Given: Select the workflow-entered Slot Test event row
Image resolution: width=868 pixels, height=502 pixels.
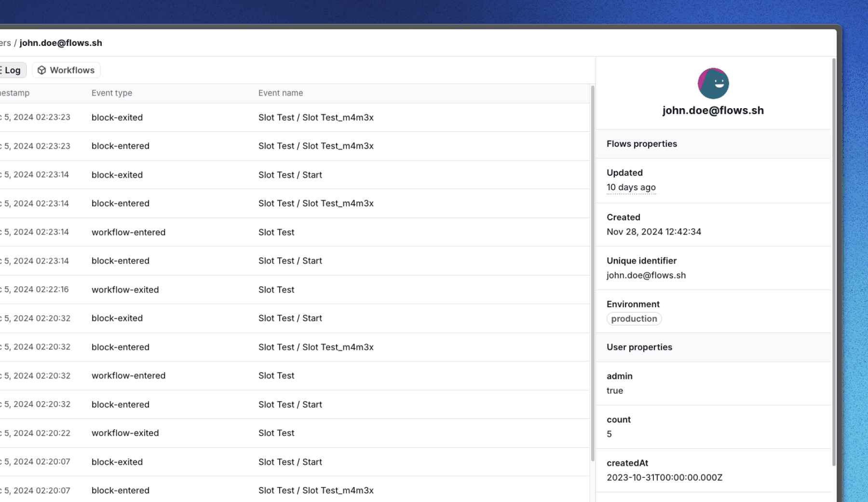Looking at the screenshot, I should (x=289, y=232).
